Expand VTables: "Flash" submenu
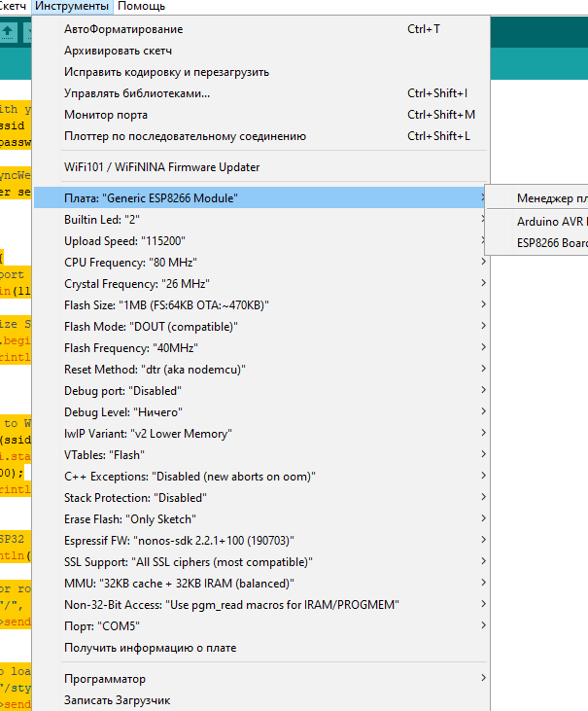 [x=261, y=455]
